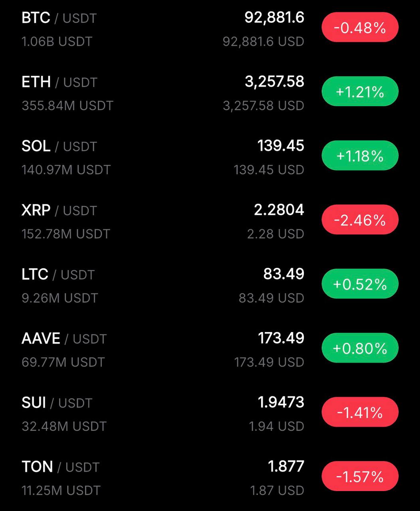Tap the TON -1.57% change badge
This screenshot has width=420, height=511.
click(x=360, y=477)
